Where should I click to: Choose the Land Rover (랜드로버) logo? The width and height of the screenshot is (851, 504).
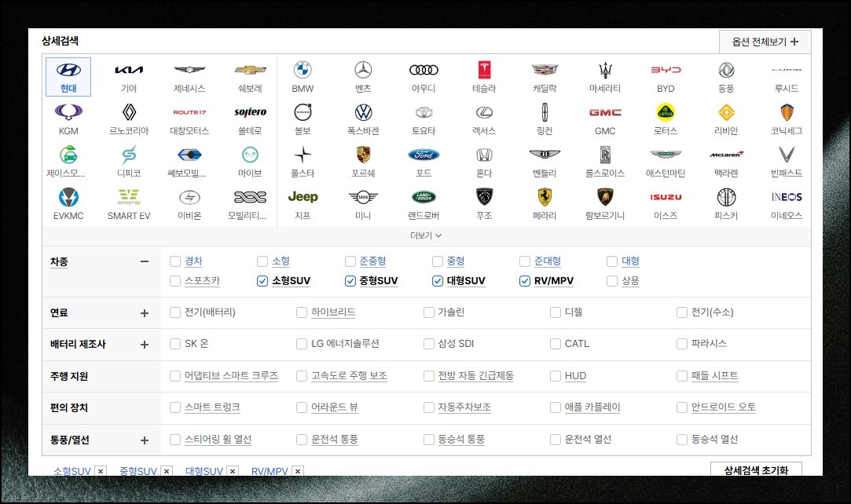pyautogui.click(x=424, y=197)
